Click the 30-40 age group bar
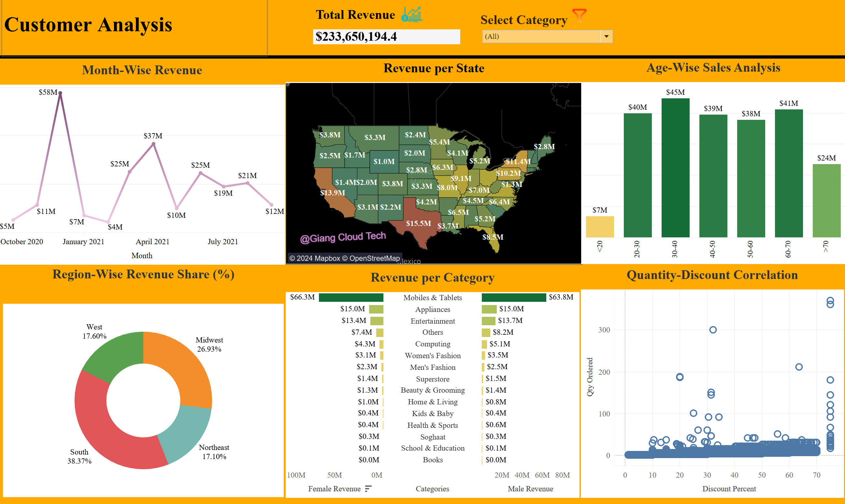This screenshot has height=504, width=845. [x=675, y=168]
